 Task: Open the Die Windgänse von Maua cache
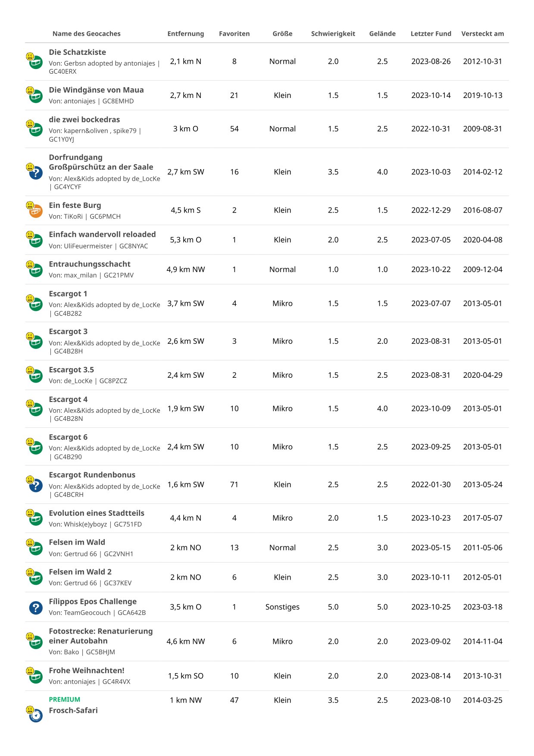(x=96, y=90)
